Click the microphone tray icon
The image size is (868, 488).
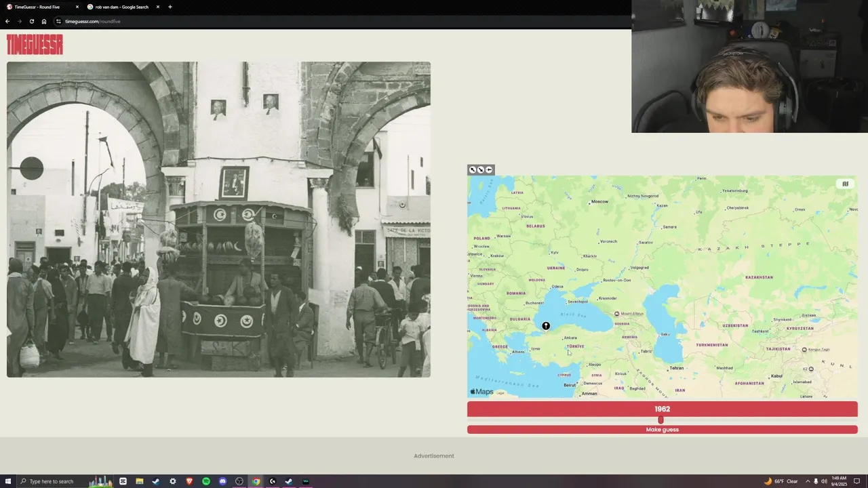(x=816, y=481)
